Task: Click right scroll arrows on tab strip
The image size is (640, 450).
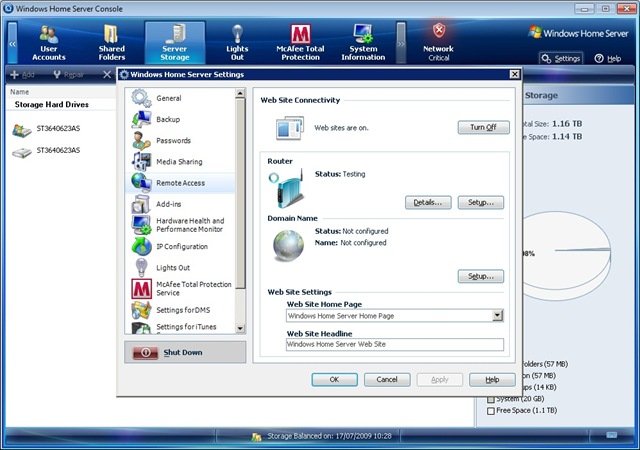Action: tap(401, 43)
